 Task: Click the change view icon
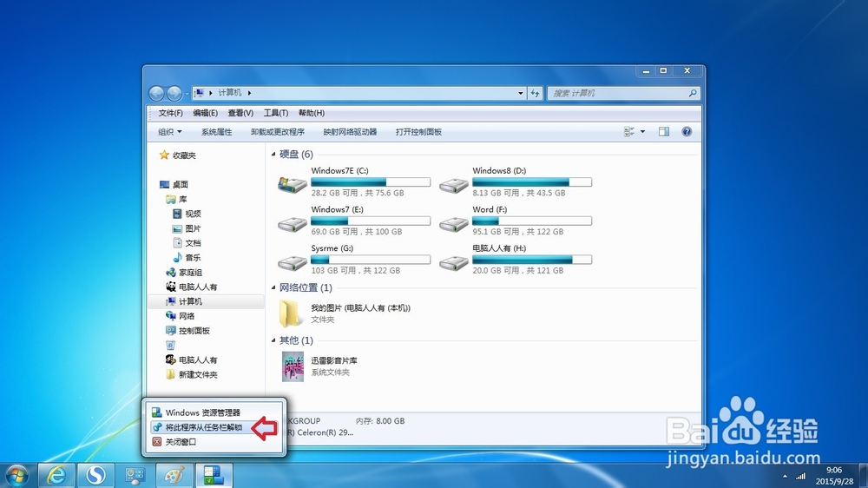628,132
